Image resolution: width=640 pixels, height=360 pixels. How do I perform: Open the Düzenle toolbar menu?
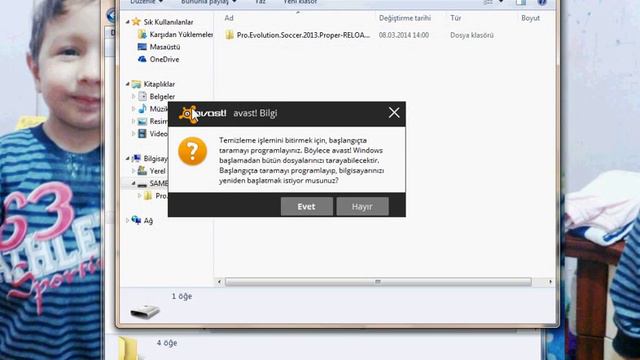coord(146,2)
